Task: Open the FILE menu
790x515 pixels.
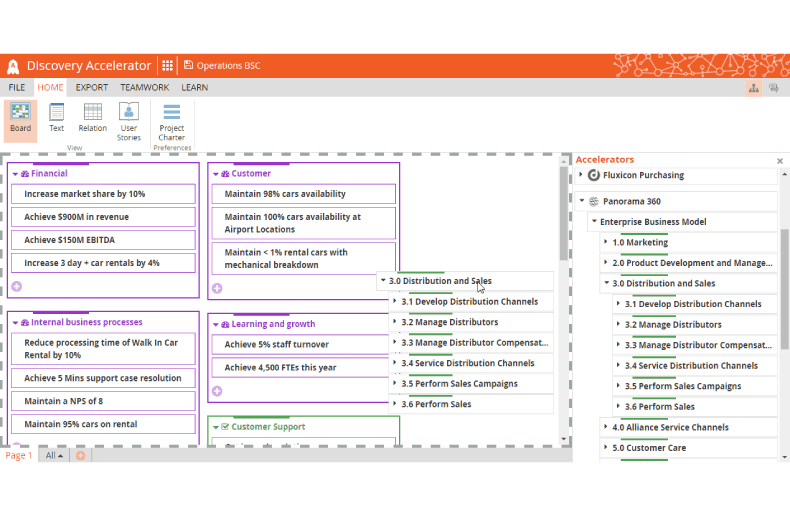Action: pos(17,88)
